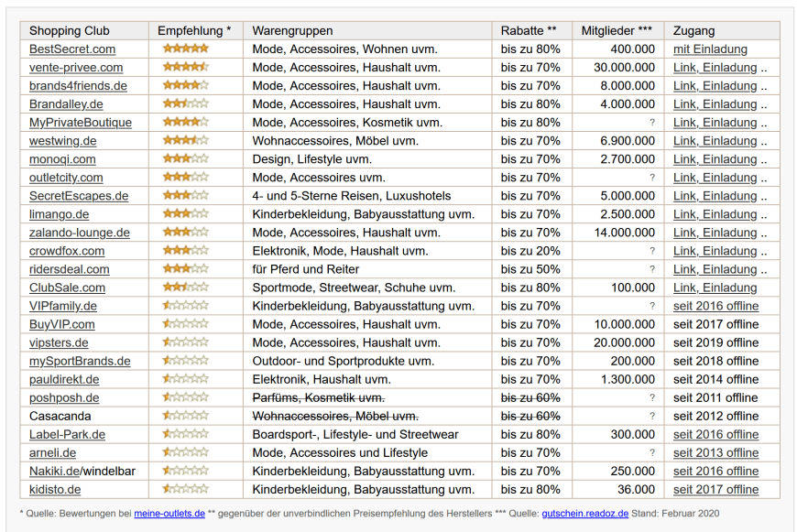Screen dimensions: 797x532
Task: Select "für Pferd und Reiter" text
Action: 305,269
